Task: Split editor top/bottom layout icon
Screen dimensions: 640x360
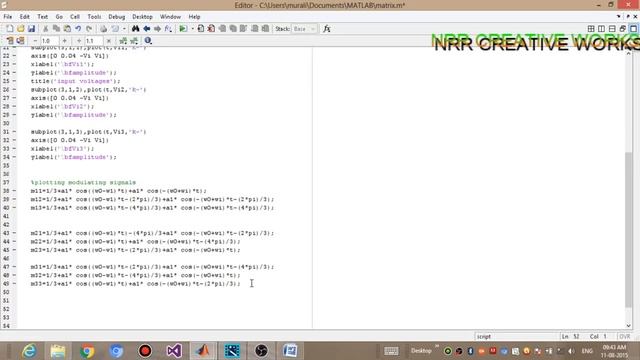Action: click(612, 29)
